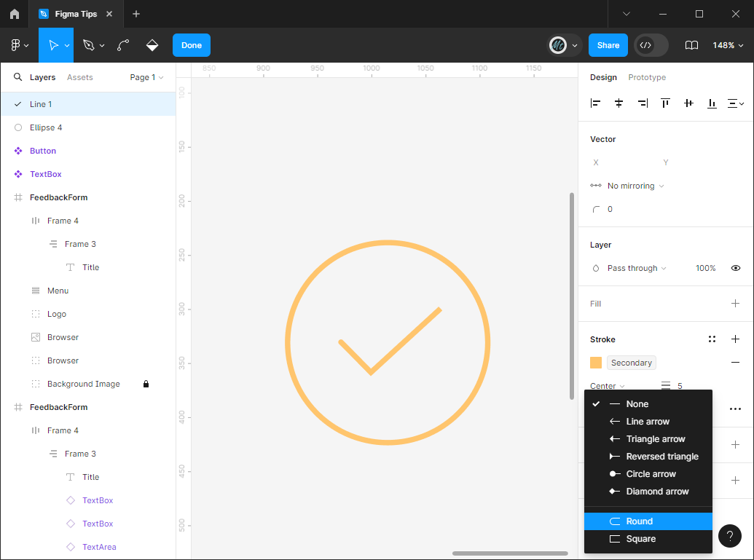Align top icon in Design panel
This screenshot has height=560, width=754.
click(666, 103)
